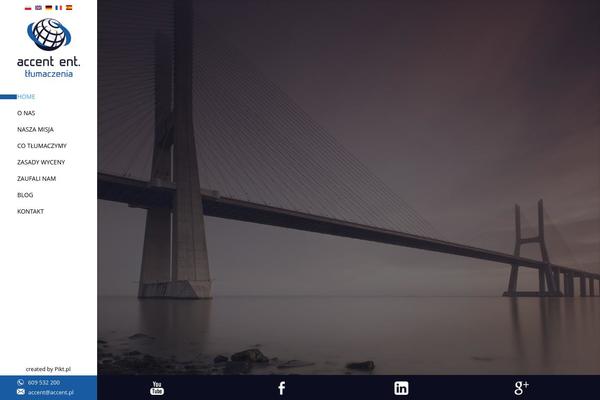Switch site to Spanish via flag
Viewport: 600px width, 400px height.
(x=69, y=7)
